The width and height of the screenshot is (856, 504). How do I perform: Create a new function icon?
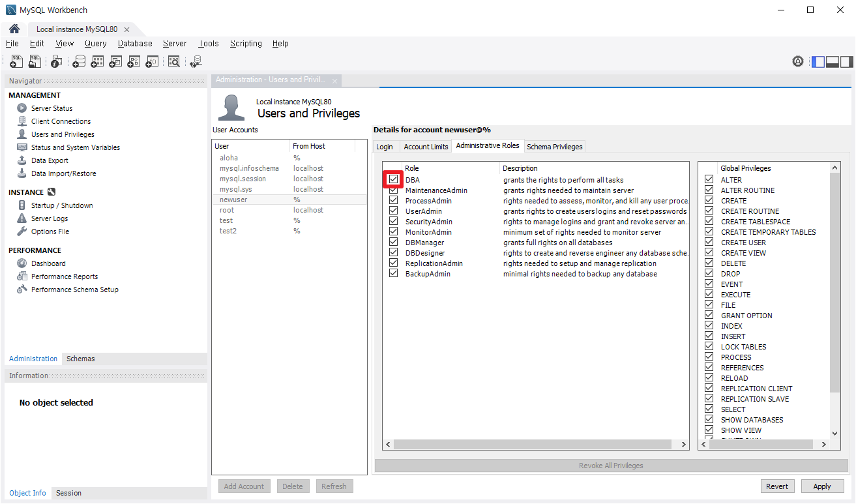click(x=152, y=61)
